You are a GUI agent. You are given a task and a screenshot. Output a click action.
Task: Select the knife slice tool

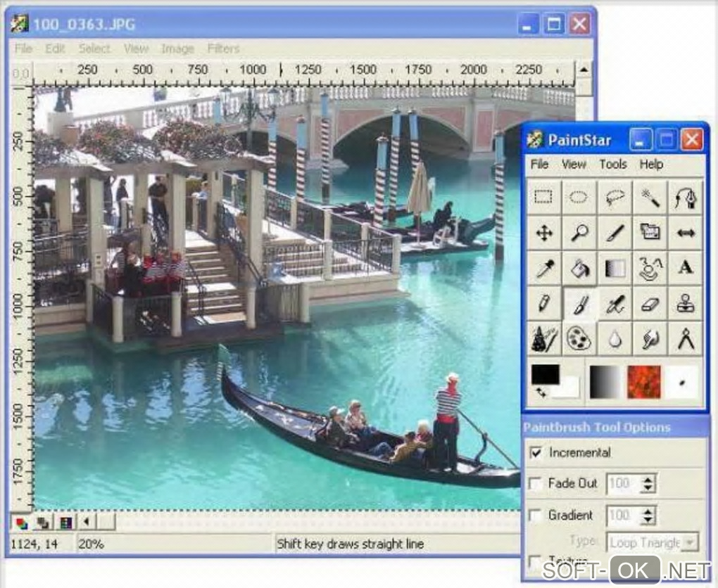click(615, 233)
